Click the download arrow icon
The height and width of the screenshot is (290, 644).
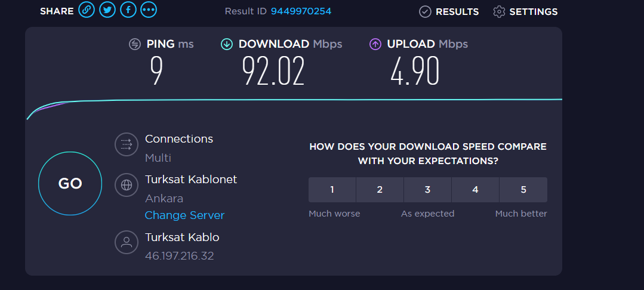pos(227,44)
